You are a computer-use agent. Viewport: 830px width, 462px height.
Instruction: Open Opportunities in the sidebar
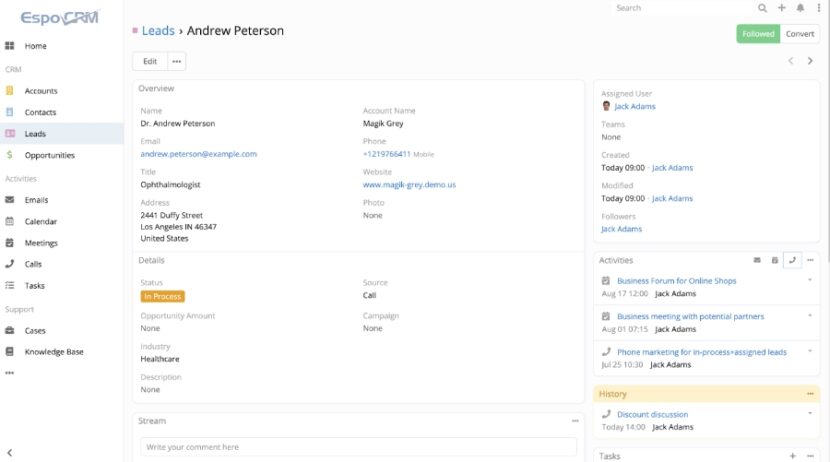[49, 155]
